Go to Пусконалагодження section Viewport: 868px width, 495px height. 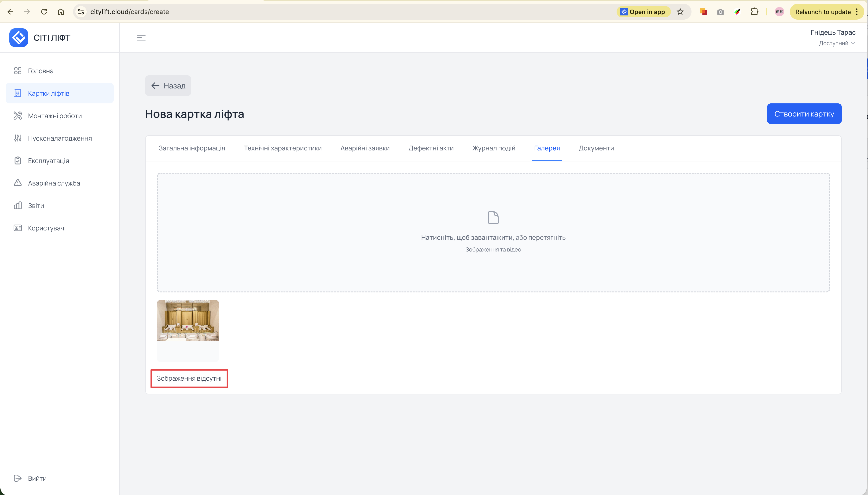[x=59, y=138]
